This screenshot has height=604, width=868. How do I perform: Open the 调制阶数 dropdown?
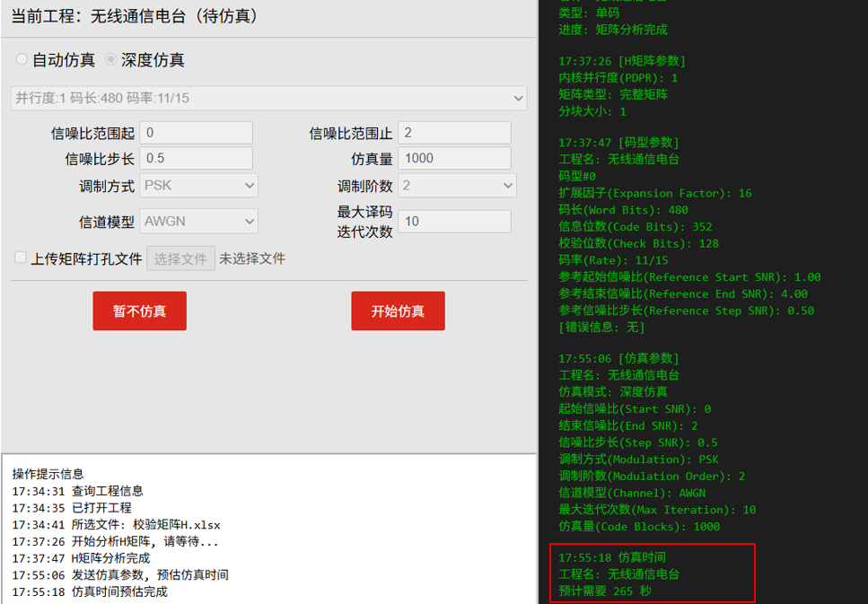click(456, 186)
